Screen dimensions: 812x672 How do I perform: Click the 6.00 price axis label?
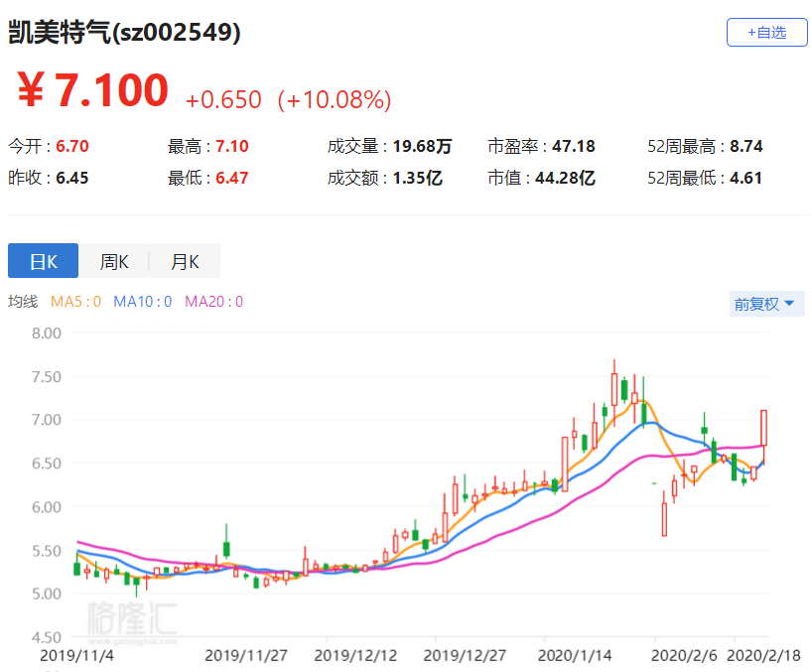pyautogui.click(x=46, y=506)
